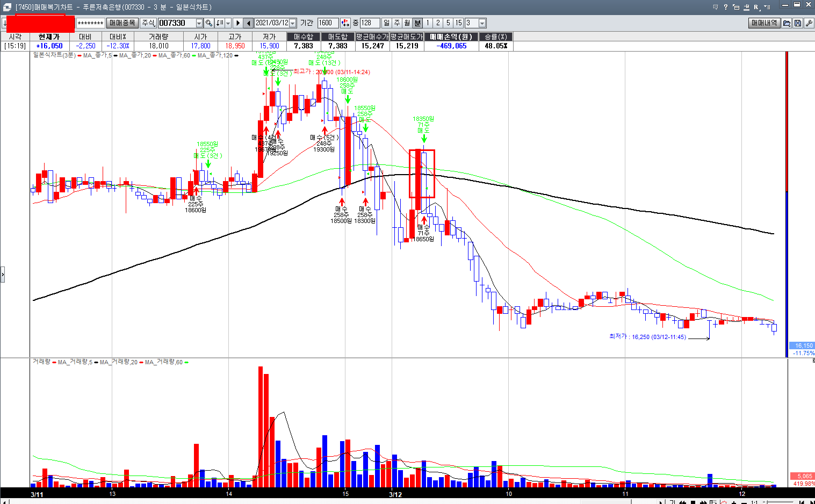Open the dropdown arrow beside sort icon
Viewport: 815px width, 504px height.
[228, 23]
